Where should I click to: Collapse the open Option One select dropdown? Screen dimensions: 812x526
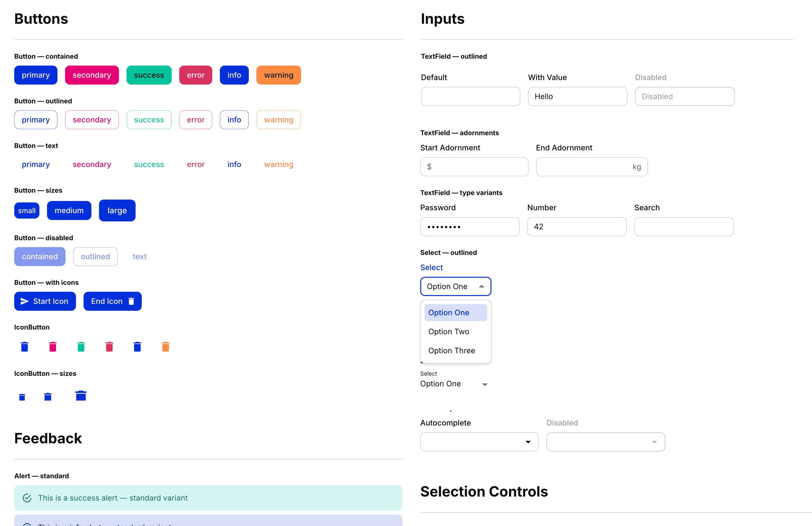pyautogui.click(x=482, y=286)
